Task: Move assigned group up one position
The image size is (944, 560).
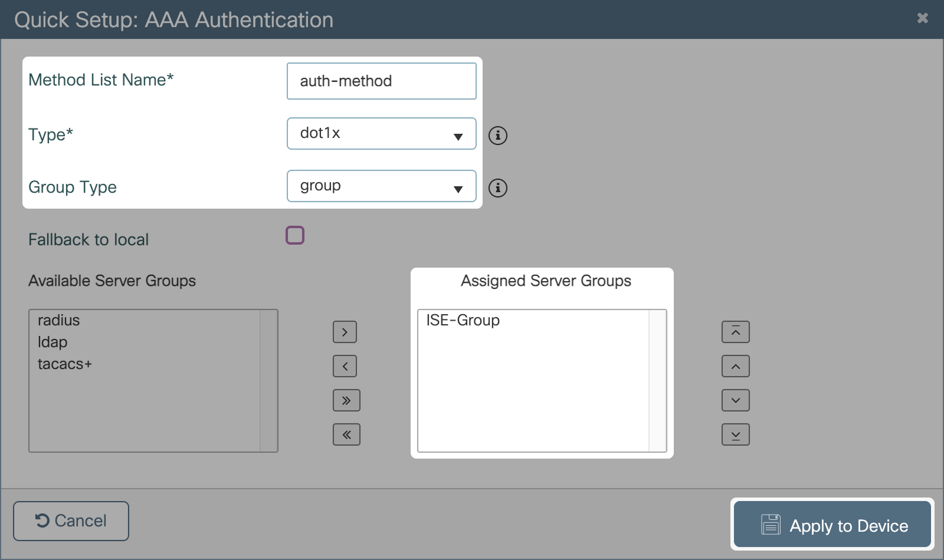Action: pos(735,366)
